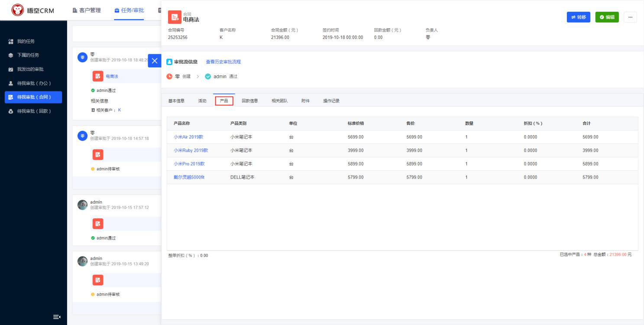Open 下属的任务 in the sidebar
644x325 pixels.
28,55
